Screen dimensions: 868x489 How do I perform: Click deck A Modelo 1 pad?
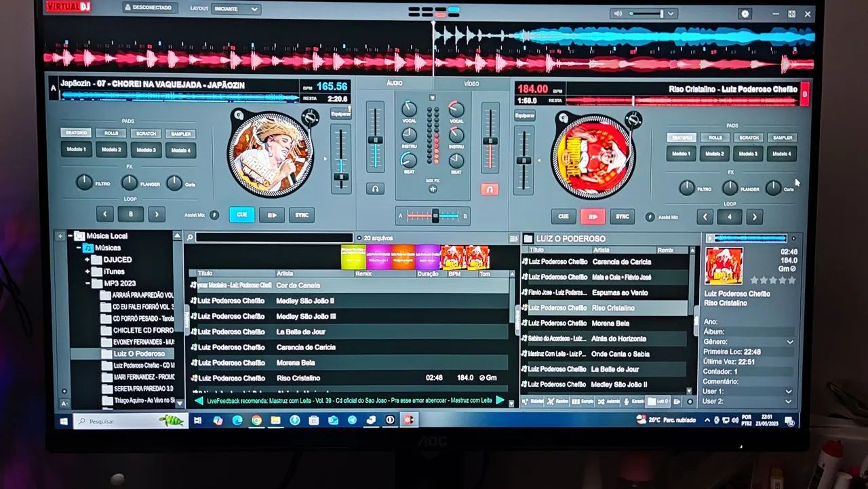(x=76, y=149)
